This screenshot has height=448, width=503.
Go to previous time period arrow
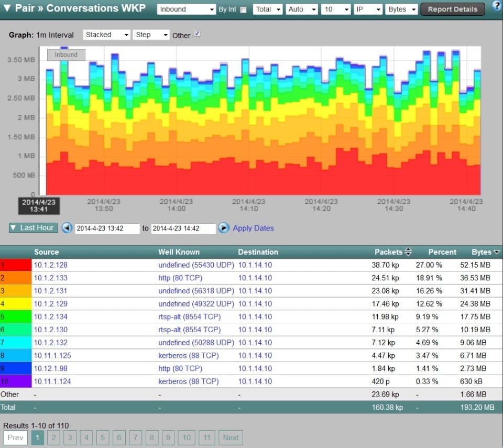point(67,228)
